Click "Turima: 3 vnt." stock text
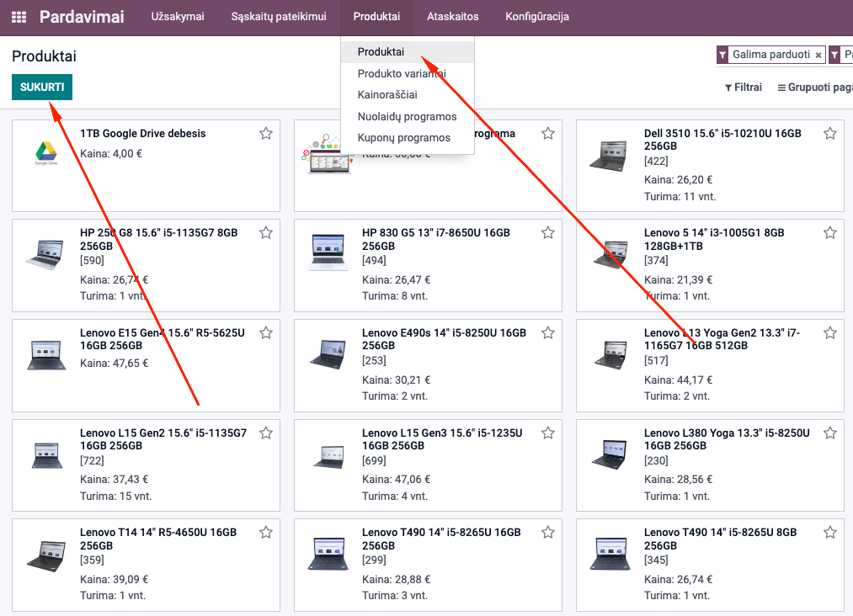 [x=395, y=595]
